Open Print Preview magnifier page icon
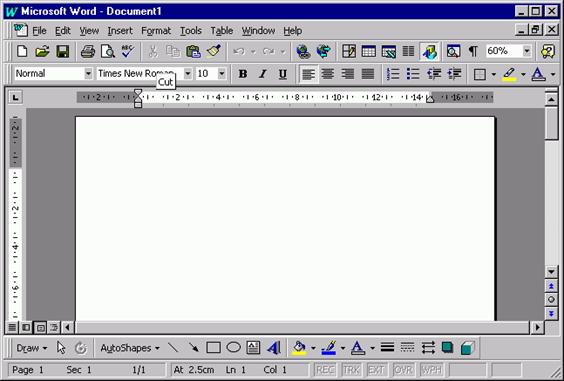564x381 pixels. tap(108, 51)
